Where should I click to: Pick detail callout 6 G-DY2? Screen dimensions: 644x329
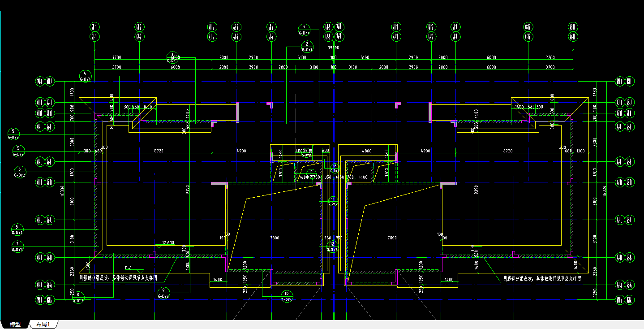pyautogui.click(x=20, y=172)
